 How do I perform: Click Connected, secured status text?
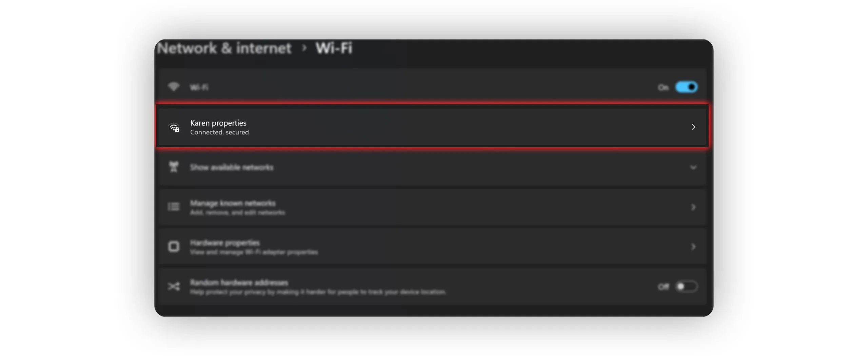click(219, 132)
